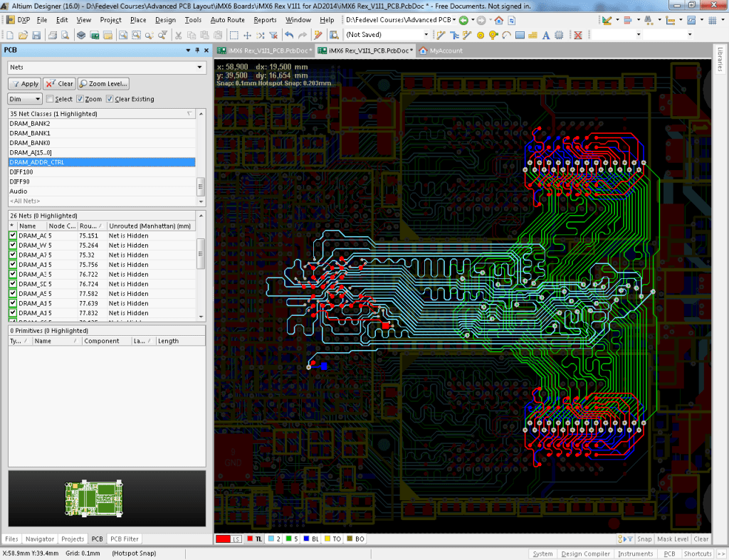Screen dimensions: 729x560
Task: Click the Apply filter button
Action: tap(24, 84)
